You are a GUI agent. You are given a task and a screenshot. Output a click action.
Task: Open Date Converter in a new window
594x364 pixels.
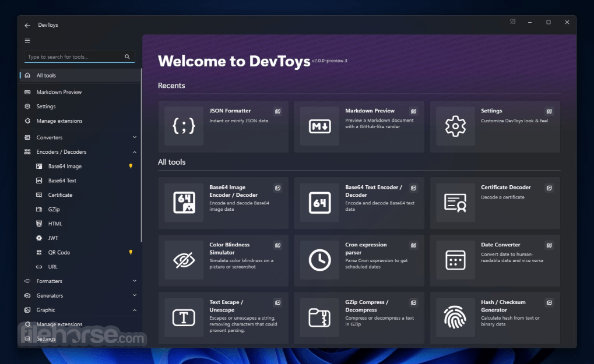[549, 245]
